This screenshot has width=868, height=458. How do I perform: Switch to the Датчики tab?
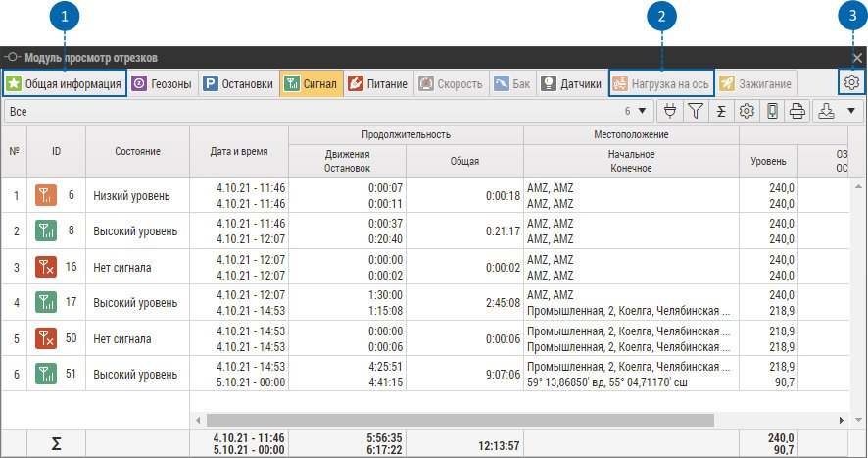tap(571, 83)
